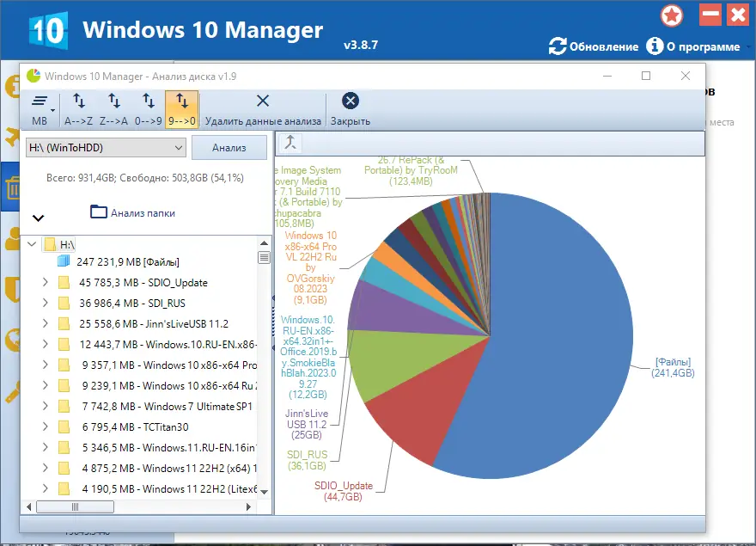Screen dimensions: 756x546
Task: Select the 9 239,1 MB Windows 10 row
Action: (x=169, y=386)
